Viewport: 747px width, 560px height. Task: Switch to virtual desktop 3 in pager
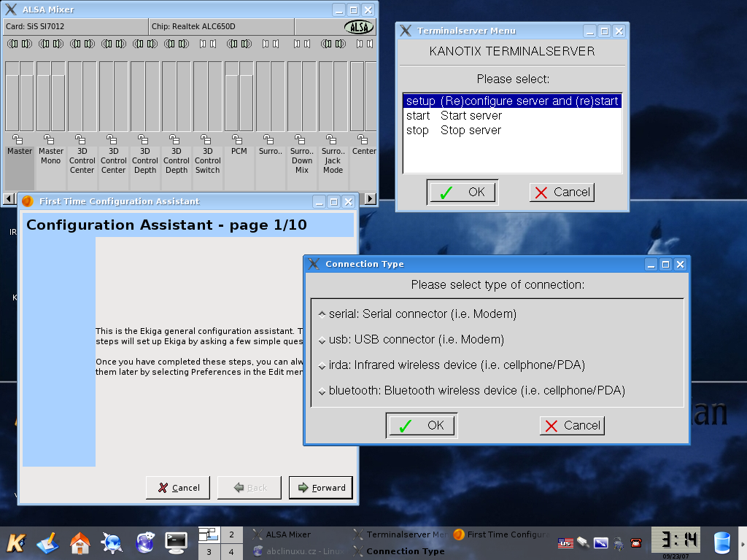coord(209,552)
